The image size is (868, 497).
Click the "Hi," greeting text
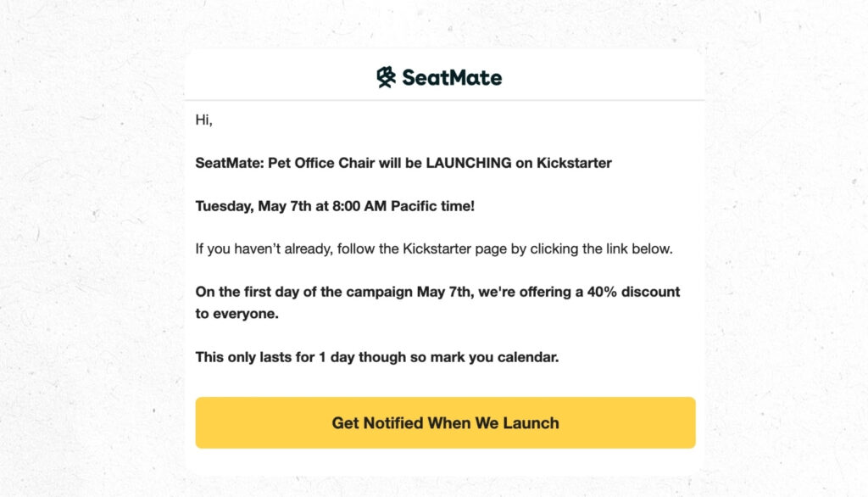pos(204,120)
